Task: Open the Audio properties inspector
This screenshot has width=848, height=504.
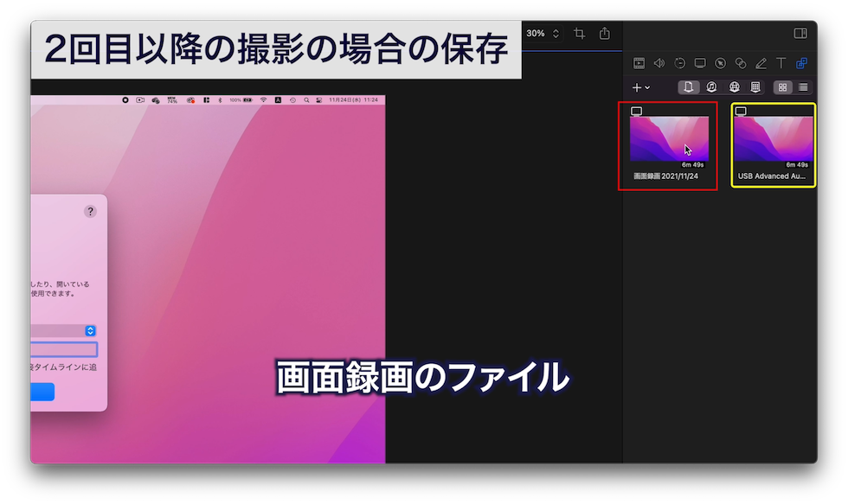Action: [658, 63]
